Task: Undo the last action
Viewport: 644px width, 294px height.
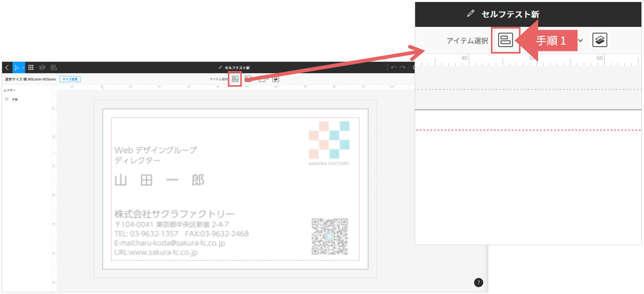Action: (394, 68)
